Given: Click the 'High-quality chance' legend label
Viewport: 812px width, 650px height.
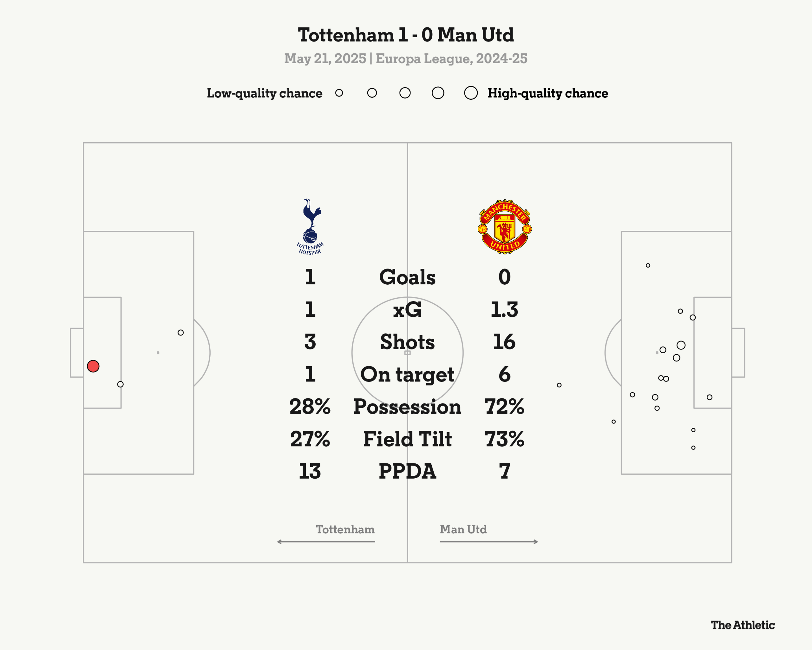Looking at the screenshot, I should (x=548, y=93).
